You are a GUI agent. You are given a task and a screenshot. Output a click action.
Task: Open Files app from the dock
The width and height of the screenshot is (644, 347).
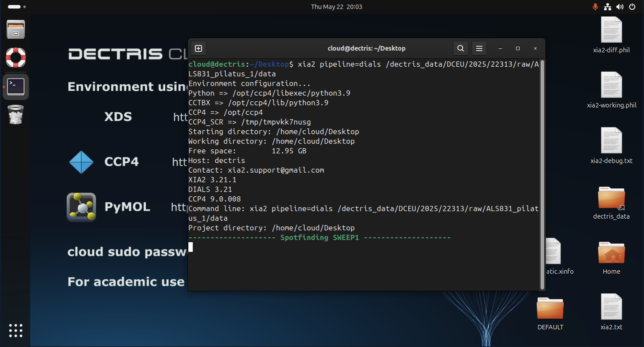(x=16, y=29)
